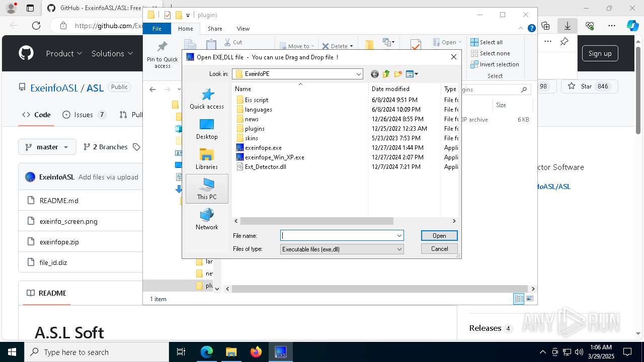Image resolution: width=644 pixels, height=362 pixels.
Task: Expand the File name combo box dropdown
Action: (x=399, y=235)
